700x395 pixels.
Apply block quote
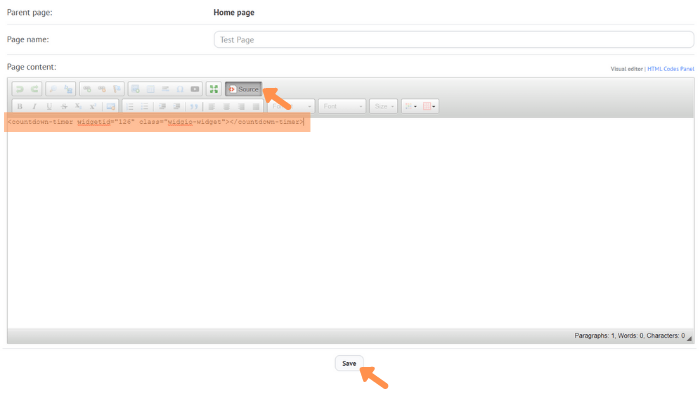pyautogui.click(x=194, y=106)
